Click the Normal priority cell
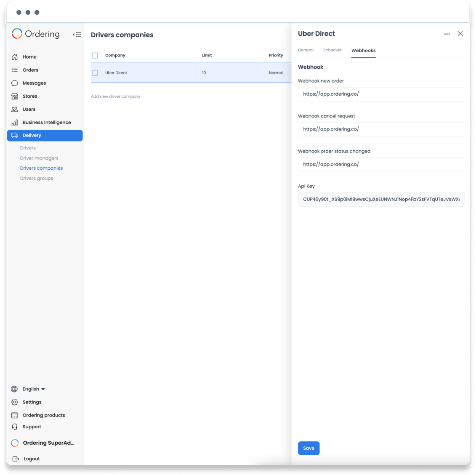Screen dimensions: 476x475 click(x=276, y=73)
